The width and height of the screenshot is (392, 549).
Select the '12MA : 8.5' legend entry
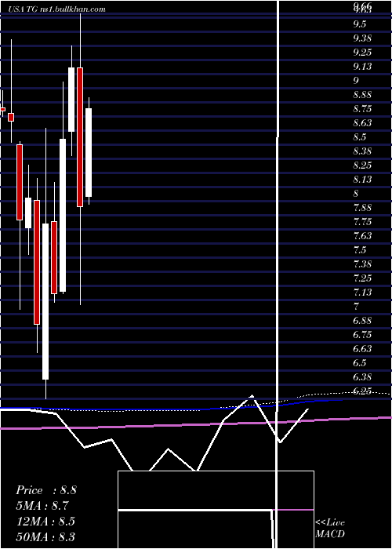(45, 521)
